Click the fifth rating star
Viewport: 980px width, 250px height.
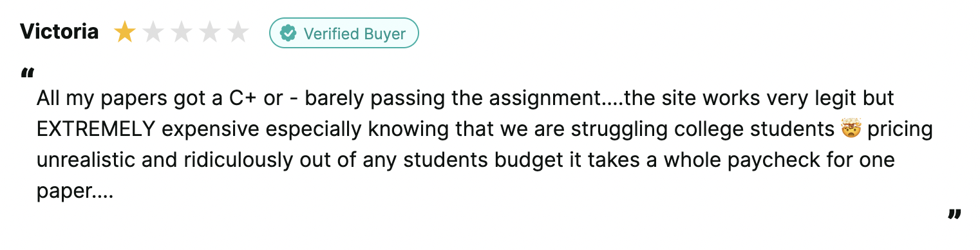click(238, 32)
